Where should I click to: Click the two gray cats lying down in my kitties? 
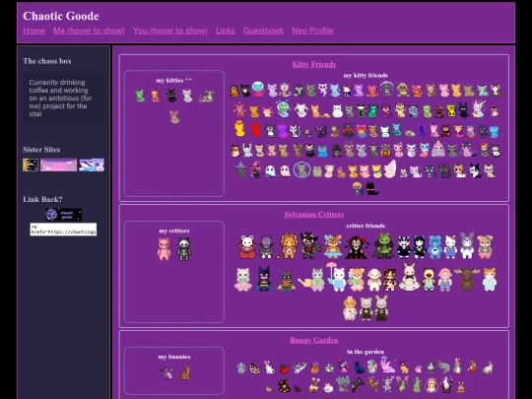pos(206,97)
